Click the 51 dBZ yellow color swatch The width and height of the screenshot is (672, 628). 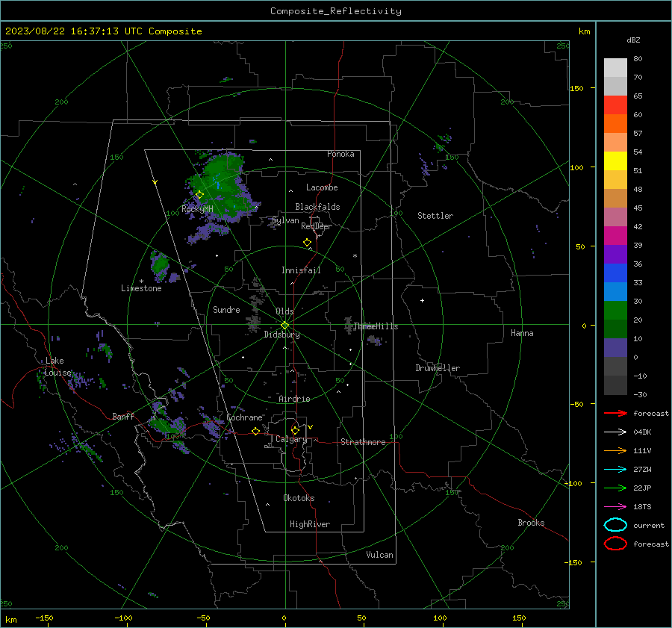pyautogui.click(x=615, y=161)
